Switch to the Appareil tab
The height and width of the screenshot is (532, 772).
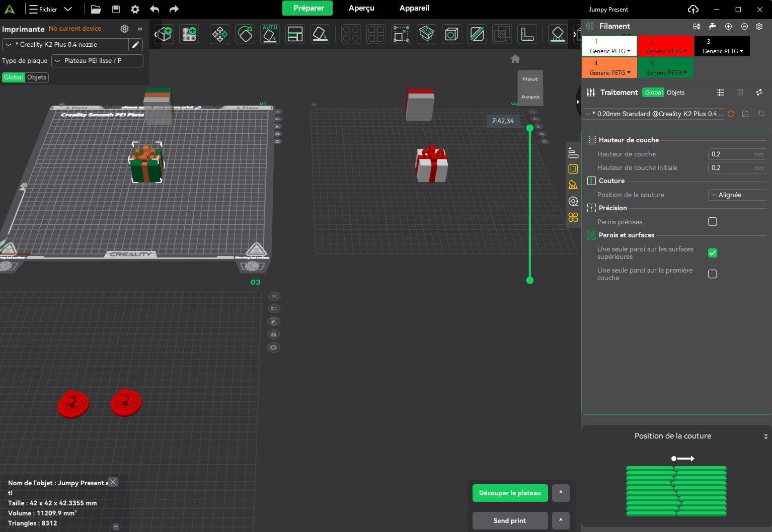[414, 8]
